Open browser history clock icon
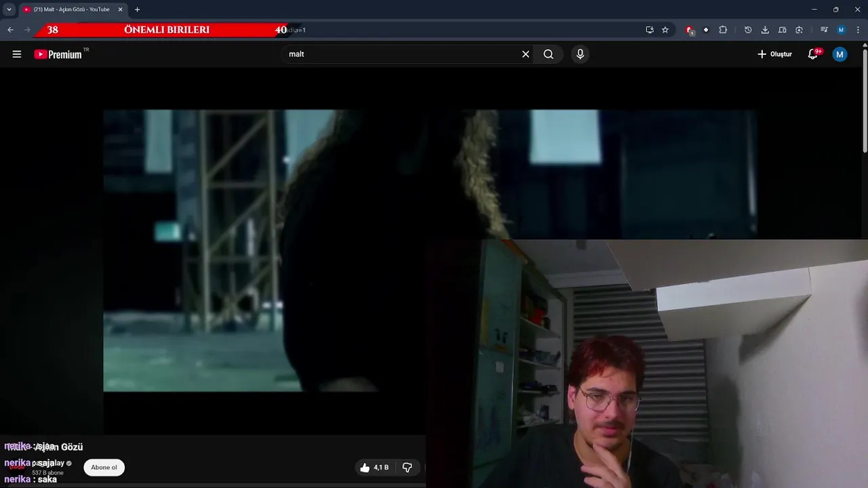The image size is (868, 488). click(748, 30)
